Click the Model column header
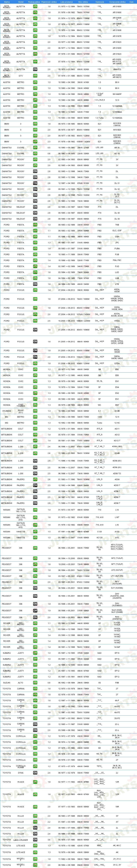137x868 pixels. [21, 2]
